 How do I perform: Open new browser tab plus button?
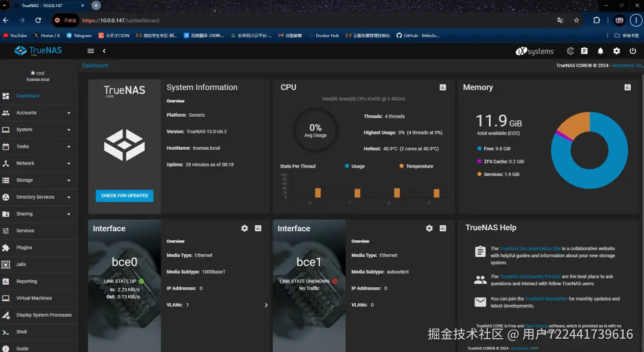click(x=96, y=6)
